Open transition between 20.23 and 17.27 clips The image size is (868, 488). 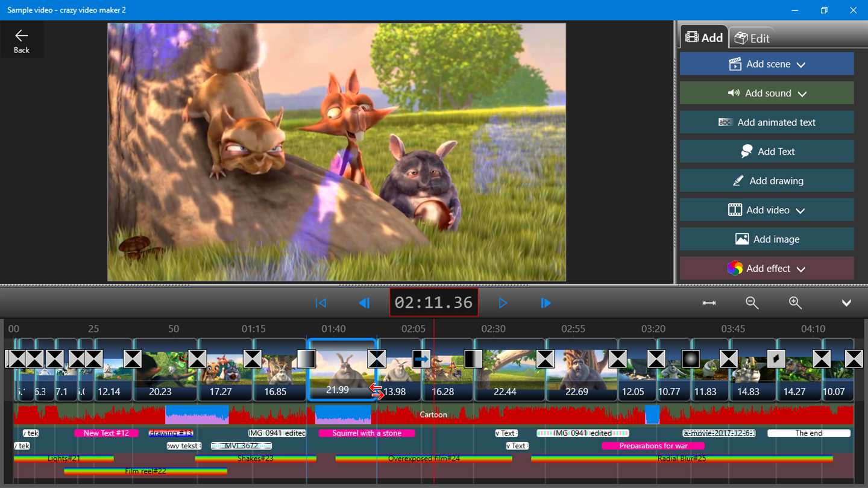pos(198,359)
